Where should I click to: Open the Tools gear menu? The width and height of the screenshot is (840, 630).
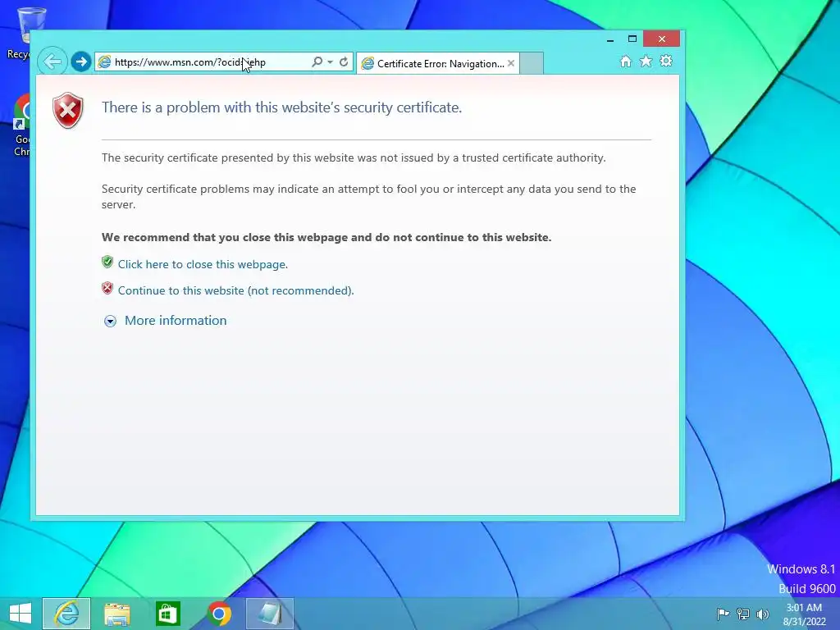tap(666, 61)
